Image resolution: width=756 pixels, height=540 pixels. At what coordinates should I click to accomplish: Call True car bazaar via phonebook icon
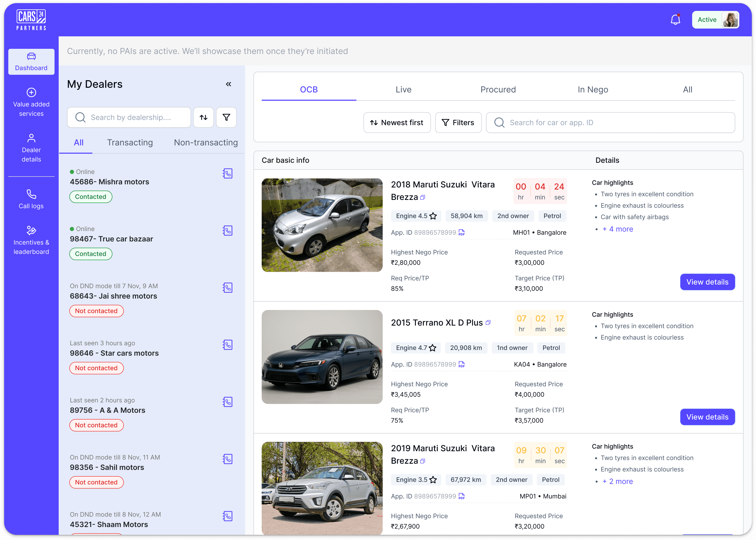click(x=228, y=231)
